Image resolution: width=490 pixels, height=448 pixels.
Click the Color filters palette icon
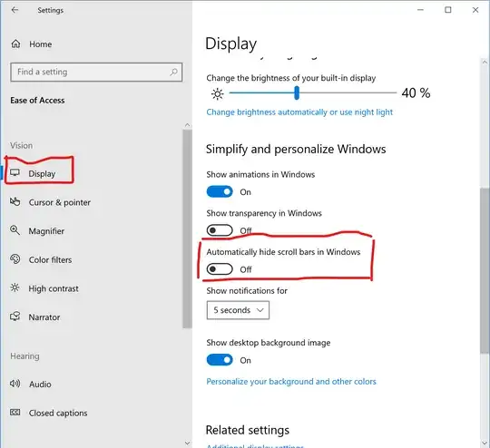pyautogui.click(x=15, y=259)
